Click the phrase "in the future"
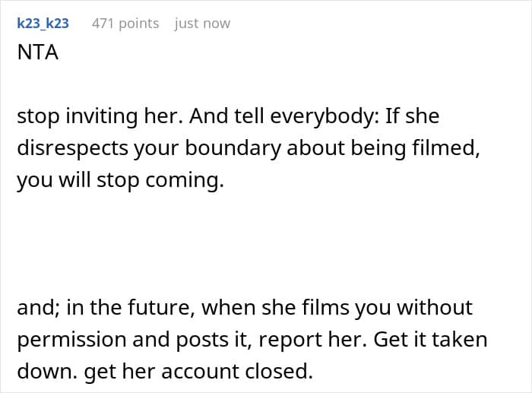532x393 pixels. [133, 307]
